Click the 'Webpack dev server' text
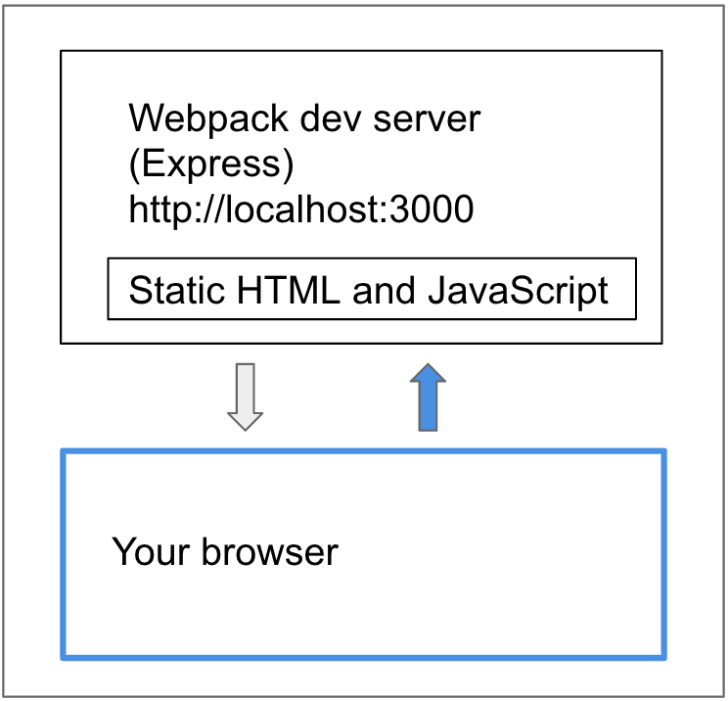This screenshot has width=728, height=701. [304, 118]
